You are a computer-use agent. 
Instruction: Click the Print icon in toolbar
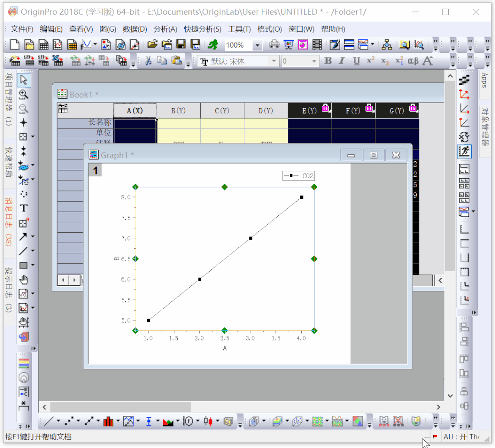[x=274, y=44]
